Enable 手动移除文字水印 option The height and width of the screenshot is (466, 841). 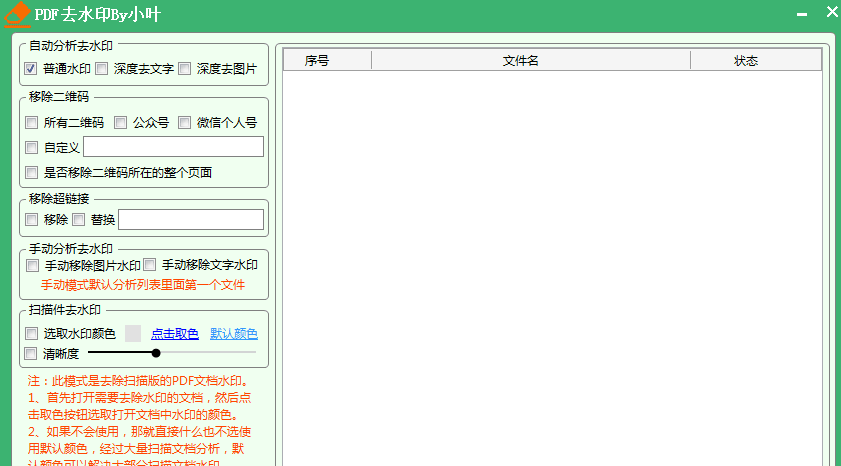coord(150,266)
